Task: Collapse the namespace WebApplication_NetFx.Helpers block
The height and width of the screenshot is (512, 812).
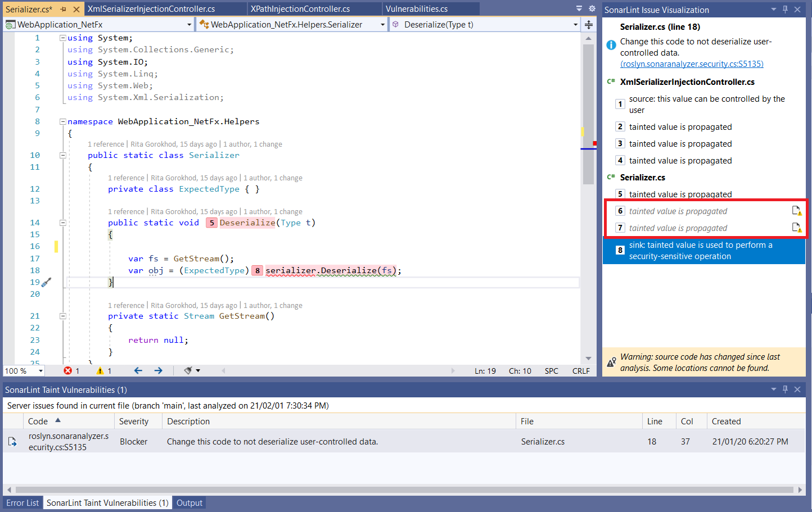Action: tap(63, 121)
